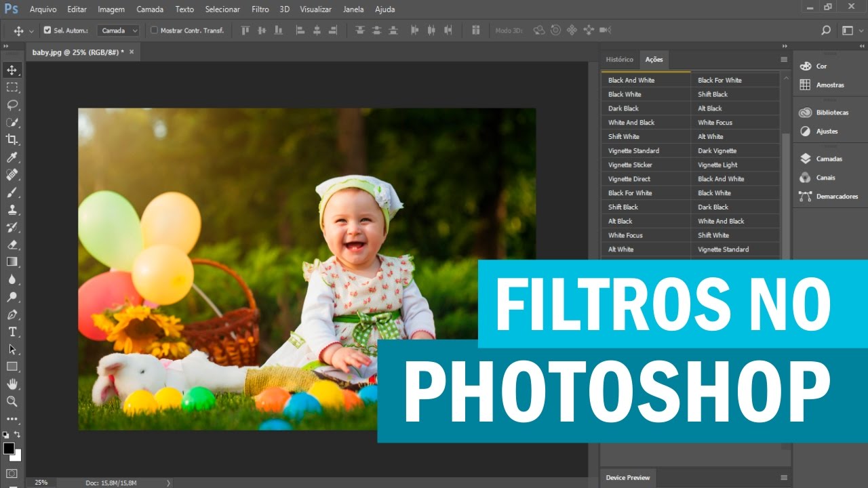868x488 pixels.
Task: Select the Hand tool
Action: point(12,384)
